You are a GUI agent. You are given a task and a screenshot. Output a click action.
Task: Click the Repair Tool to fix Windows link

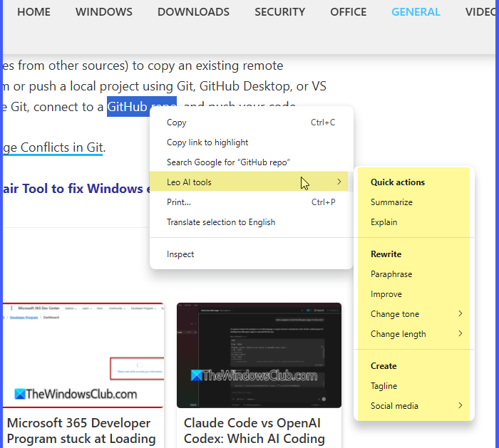coord(76,189)
